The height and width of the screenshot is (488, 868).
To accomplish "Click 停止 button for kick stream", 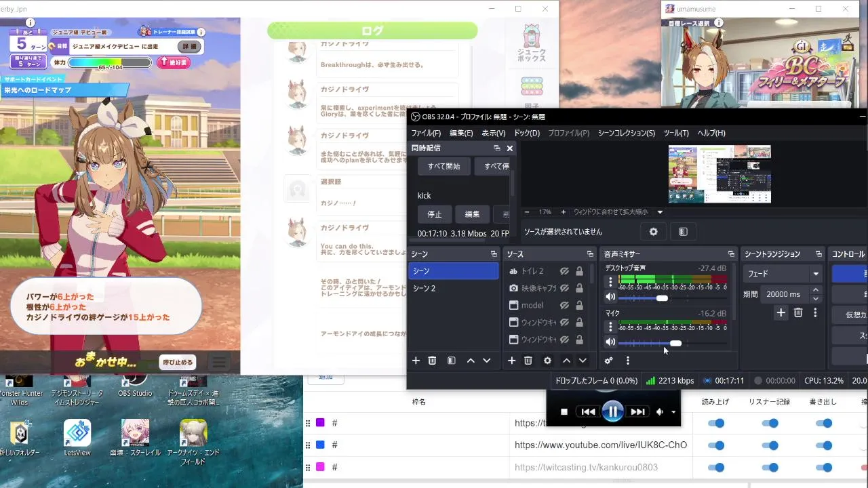I will [x=435, y=214].
